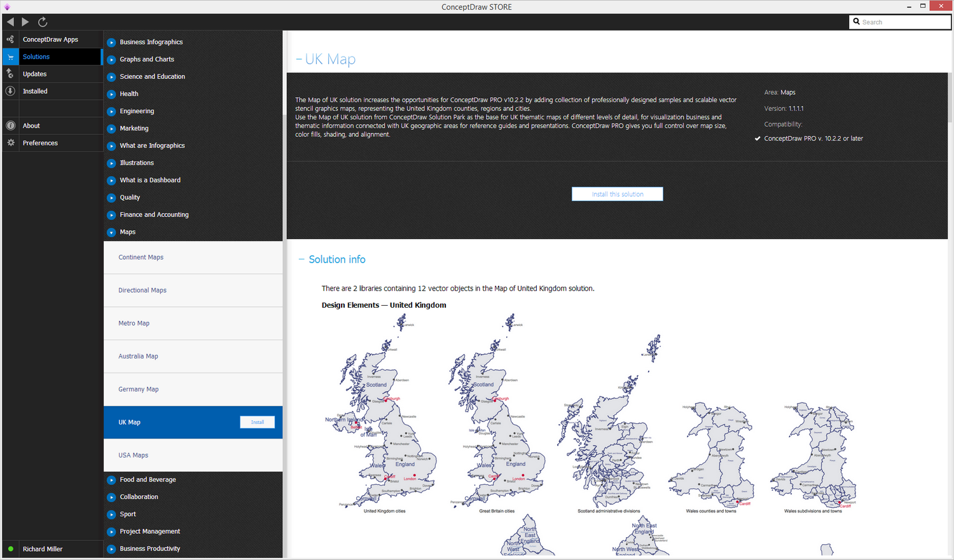Open Wales counties and towns map thumbnail
954x560 pixels.
pos(711,458)
